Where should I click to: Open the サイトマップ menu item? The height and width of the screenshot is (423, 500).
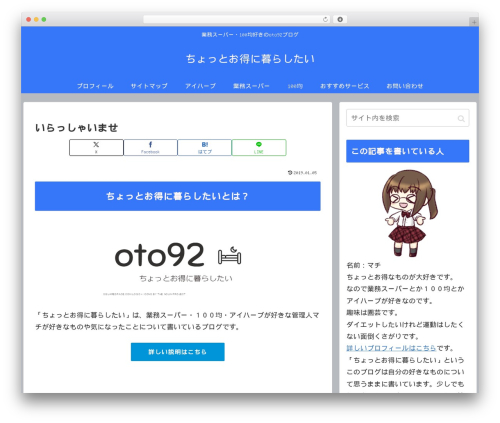tap(149, 86)
